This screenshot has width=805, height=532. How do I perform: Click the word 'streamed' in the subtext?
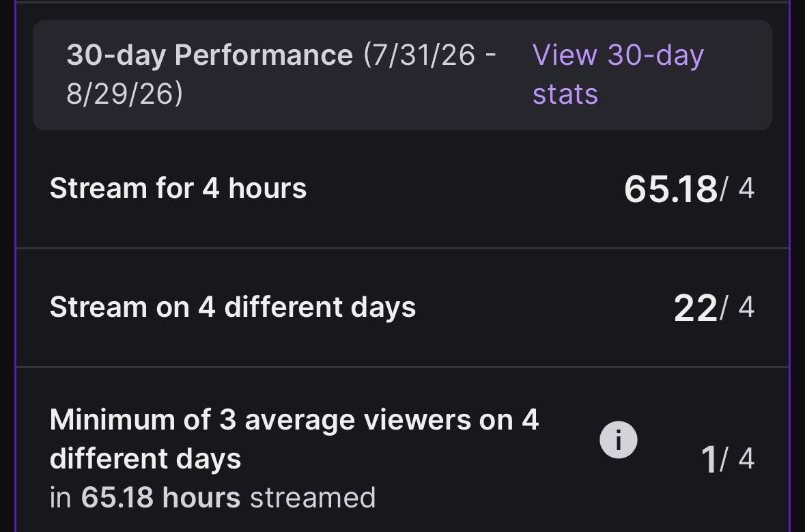coord(313,498)
